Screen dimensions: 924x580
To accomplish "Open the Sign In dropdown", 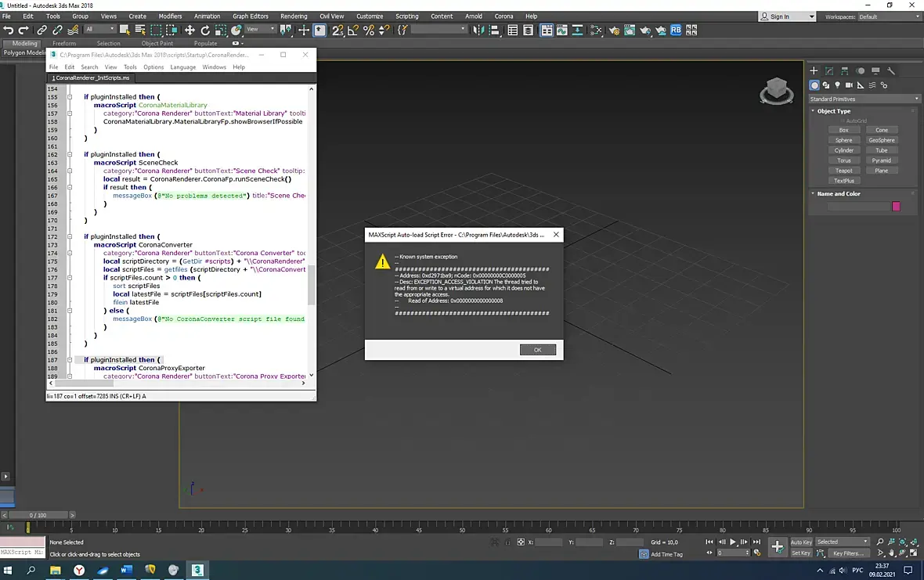I will (787, 16).
